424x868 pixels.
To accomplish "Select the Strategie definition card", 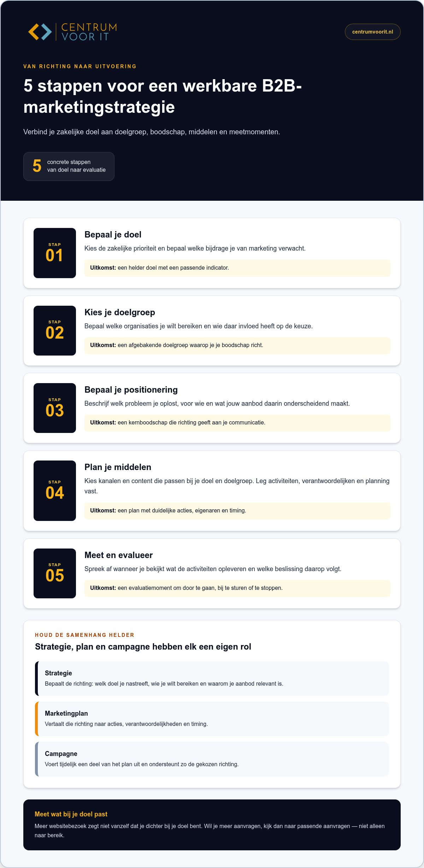I will pyautogui.click(x=212, y=678).
